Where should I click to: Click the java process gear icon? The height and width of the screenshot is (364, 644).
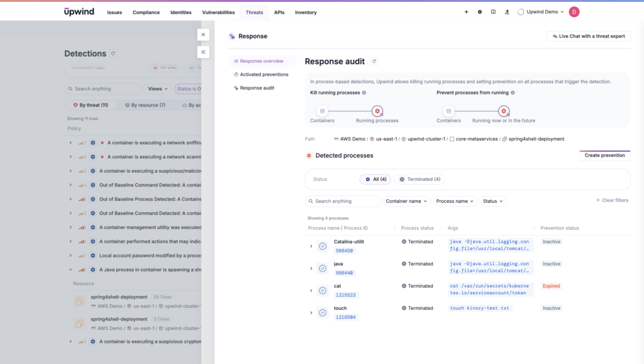coord(323,268)
